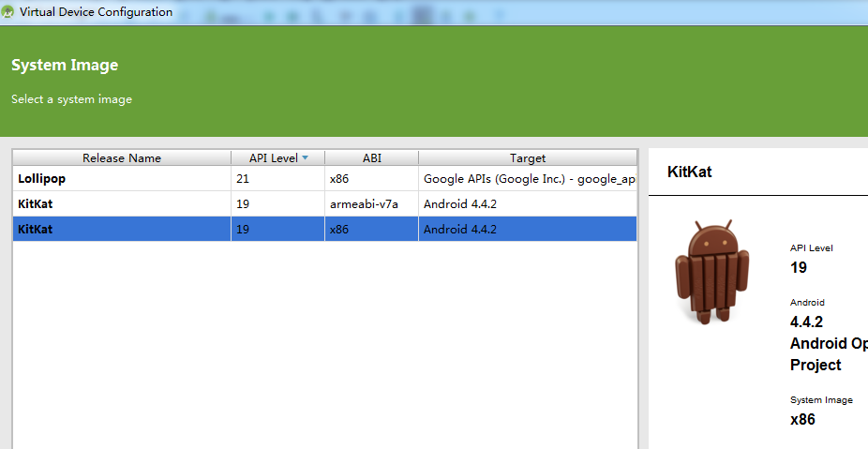Select the Lollipop system image row
Screen dimensions: 868x449
pyautogui.click(x=325, y=178)
